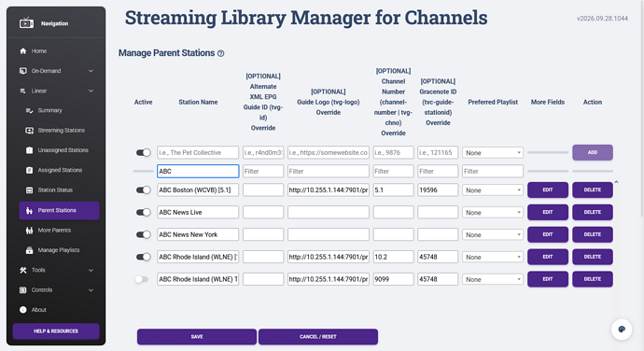Open Manage Playlists page
Screen dimensions: 644x351
pyautogui.click(x=59, y=250)
